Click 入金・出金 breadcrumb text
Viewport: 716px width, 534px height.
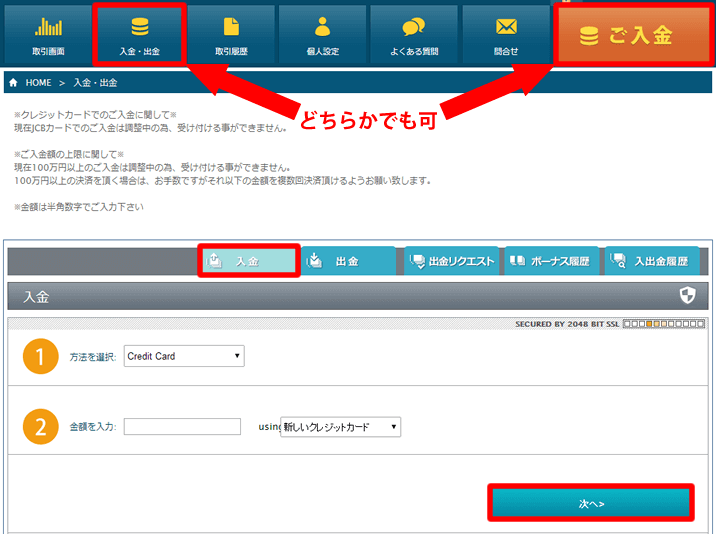coord(95,83)
